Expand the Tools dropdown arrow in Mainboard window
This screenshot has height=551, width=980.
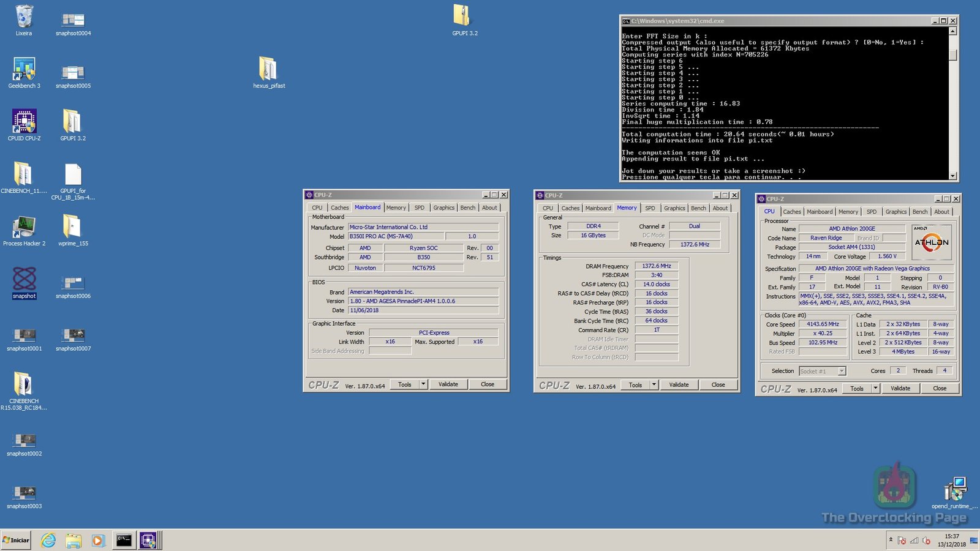point(423,384)
